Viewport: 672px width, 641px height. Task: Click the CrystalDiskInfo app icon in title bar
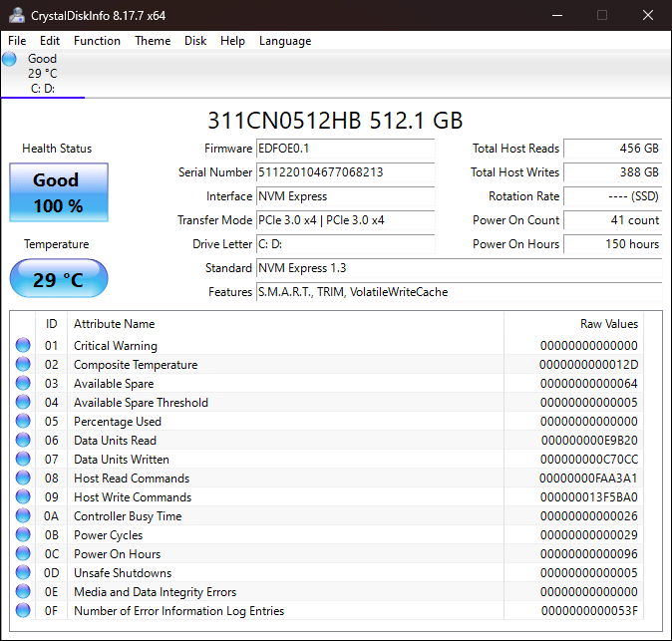17,15
